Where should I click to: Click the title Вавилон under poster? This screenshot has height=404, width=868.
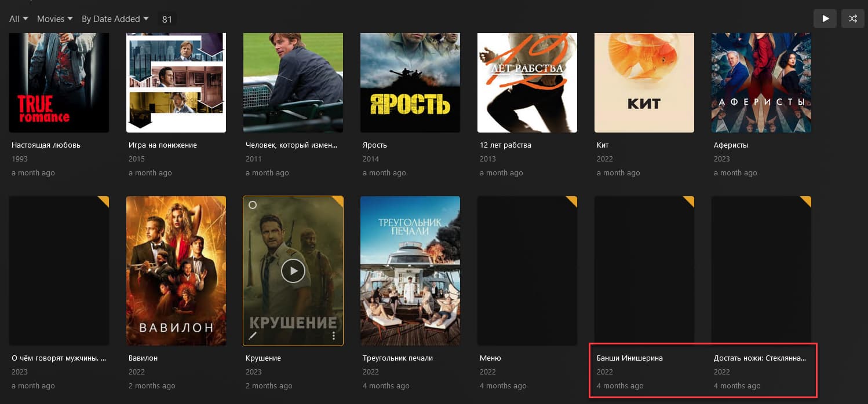(143, 358)
